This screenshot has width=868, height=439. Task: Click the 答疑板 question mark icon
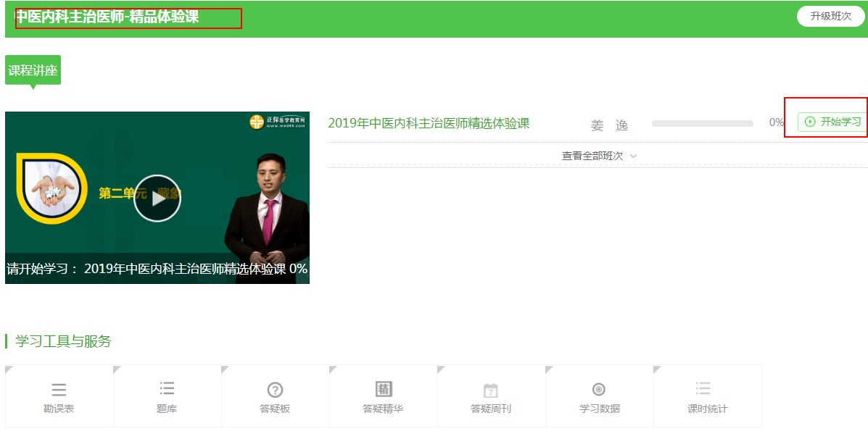tap(275, 390)
